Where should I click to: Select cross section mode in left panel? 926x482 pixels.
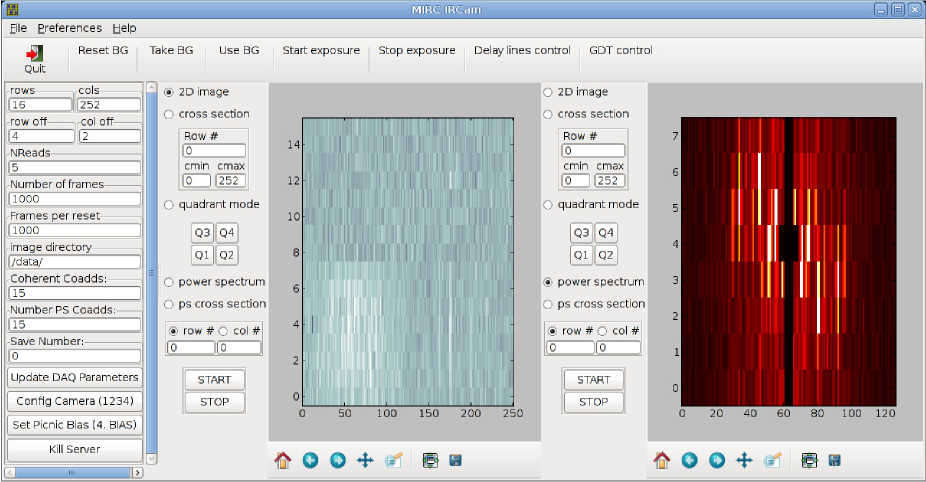click(169, 114)
